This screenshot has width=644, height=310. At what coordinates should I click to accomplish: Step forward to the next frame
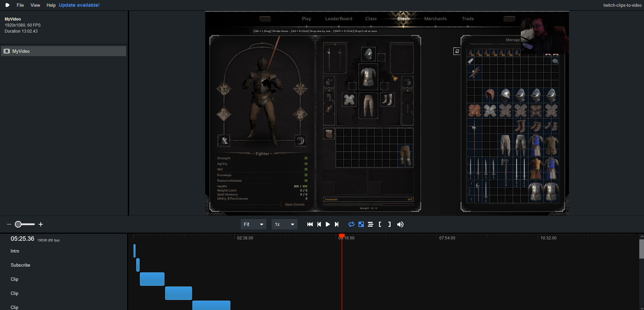(337, 224)
